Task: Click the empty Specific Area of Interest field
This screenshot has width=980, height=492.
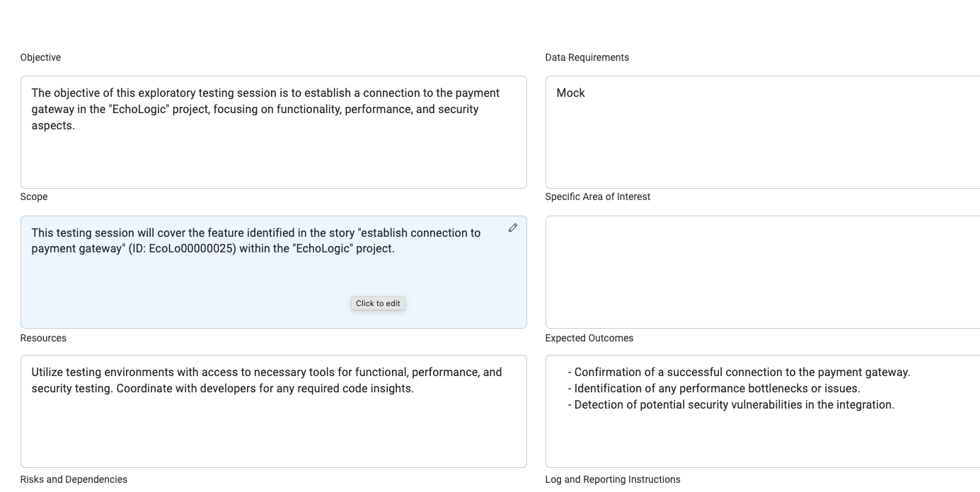Action: tap(763, 272)
